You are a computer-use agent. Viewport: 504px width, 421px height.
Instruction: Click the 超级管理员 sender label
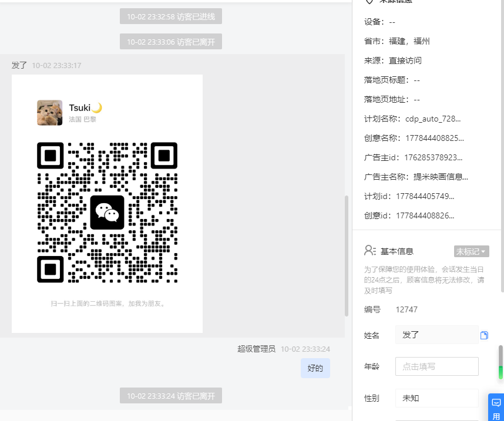(x=257, y=349)
